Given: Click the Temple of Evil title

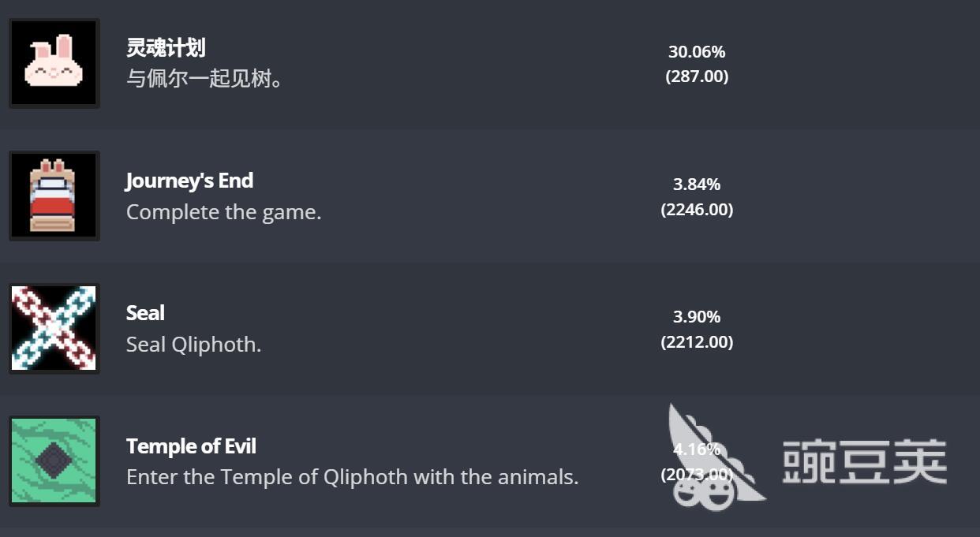Looking at the screenshot, I should tap(191, 446).
